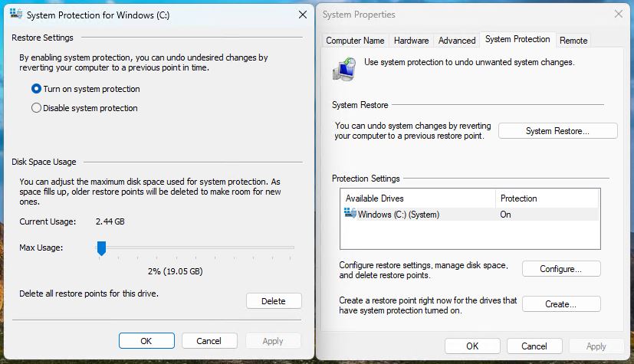This screenshot has height=364, width=634.
Task: Click OK in System Properties window
Action: [472, 346]
